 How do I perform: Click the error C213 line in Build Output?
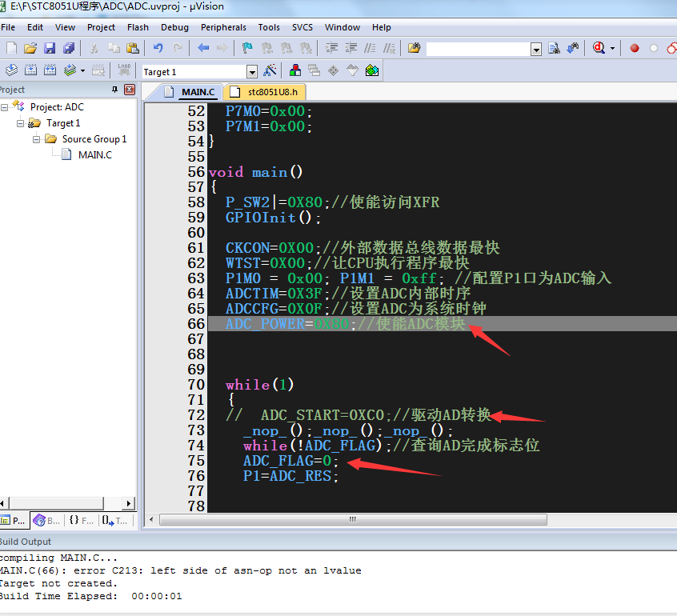click(x=181, y=570)
